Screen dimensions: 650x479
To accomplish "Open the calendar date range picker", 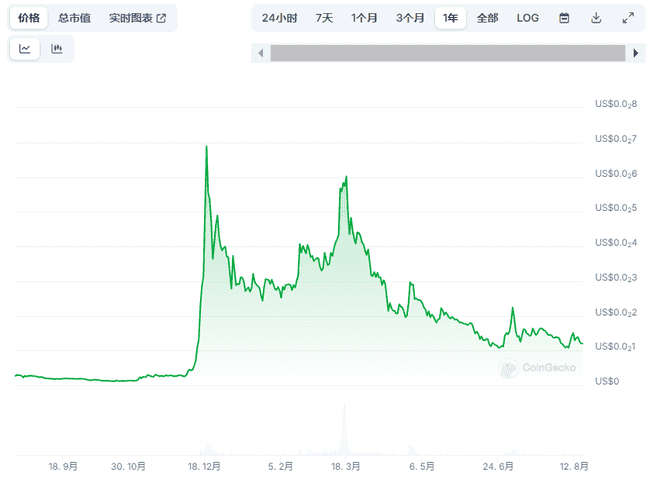I will 564,18.
